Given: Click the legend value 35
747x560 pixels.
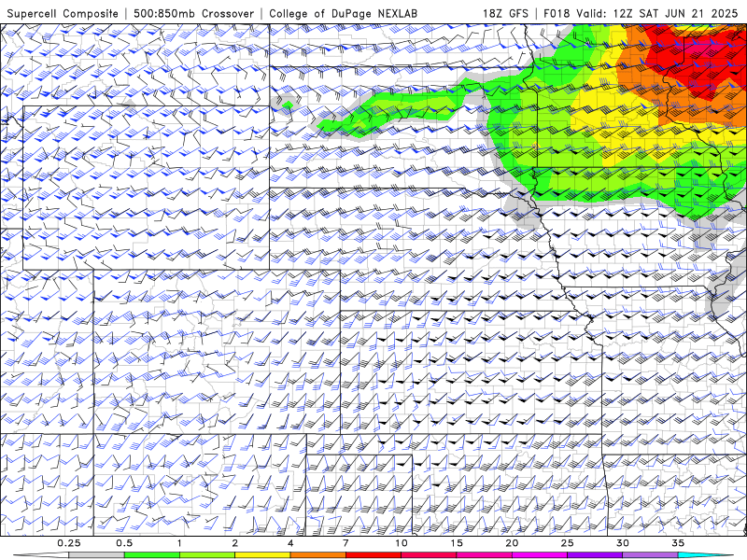Looking at the screenshot, I should [678, 543].
